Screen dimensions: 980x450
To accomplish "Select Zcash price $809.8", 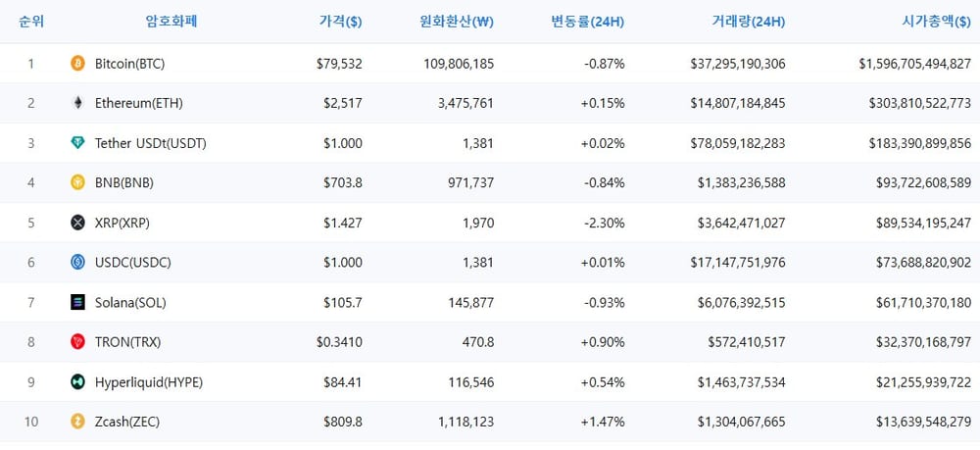I will coord(343,423).
